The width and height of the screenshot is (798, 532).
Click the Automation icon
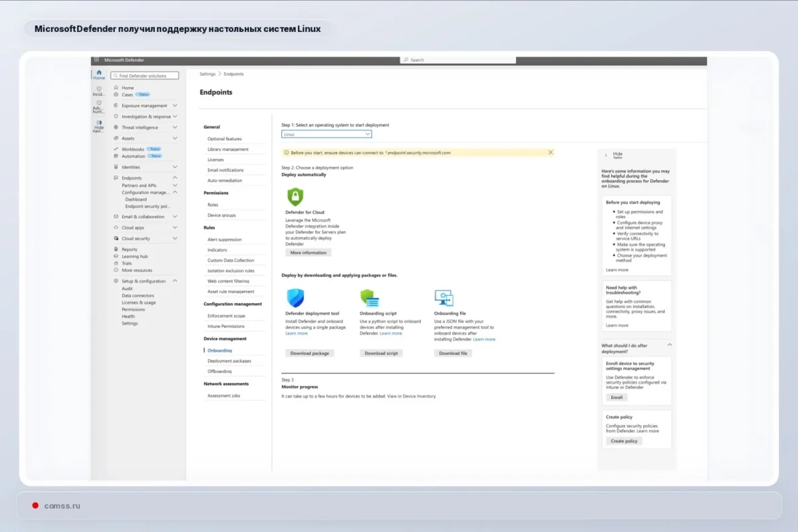coord(116,156)
